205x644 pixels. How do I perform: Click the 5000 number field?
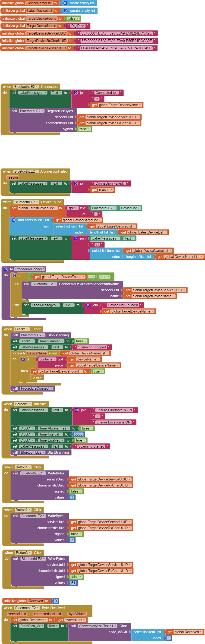pos(79,434)
